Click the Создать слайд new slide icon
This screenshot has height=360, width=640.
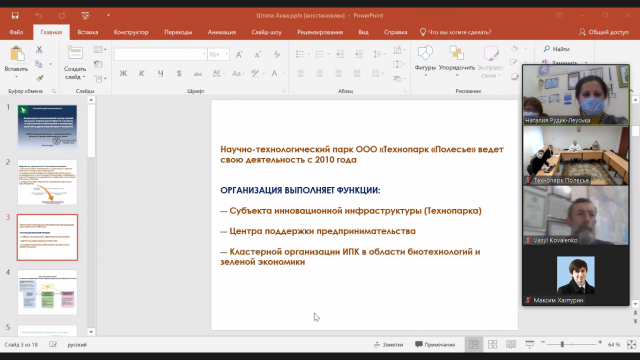tap(75, 53)
